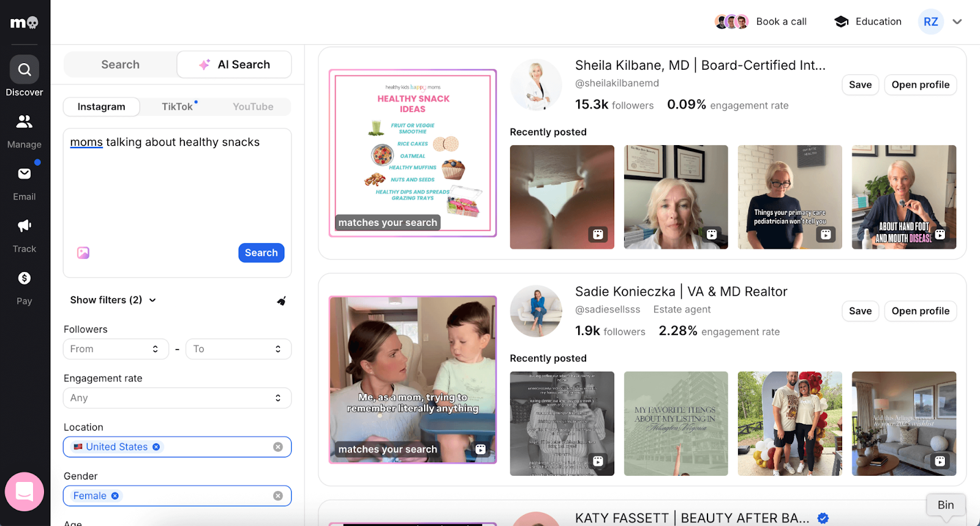
Task: Expand the account menu chevron
Action: [957, 21]
